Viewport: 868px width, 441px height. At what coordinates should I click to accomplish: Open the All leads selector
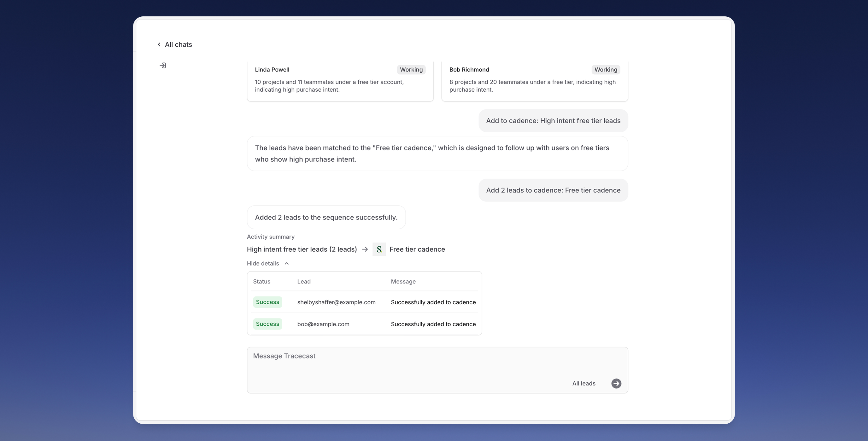pos(584,383)
